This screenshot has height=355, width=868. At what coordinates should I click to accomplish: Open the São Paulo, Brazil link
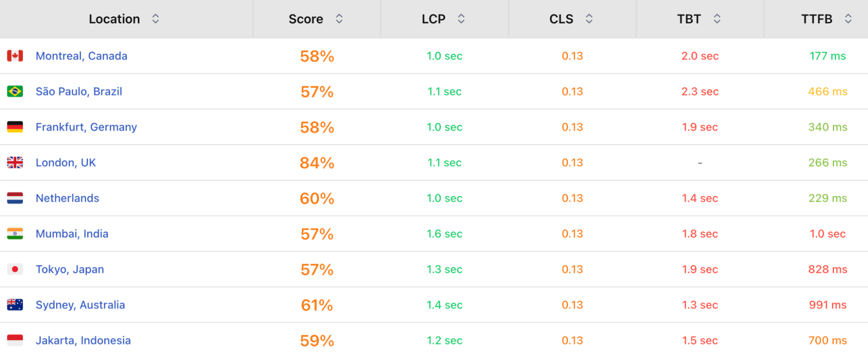point(79,92)
